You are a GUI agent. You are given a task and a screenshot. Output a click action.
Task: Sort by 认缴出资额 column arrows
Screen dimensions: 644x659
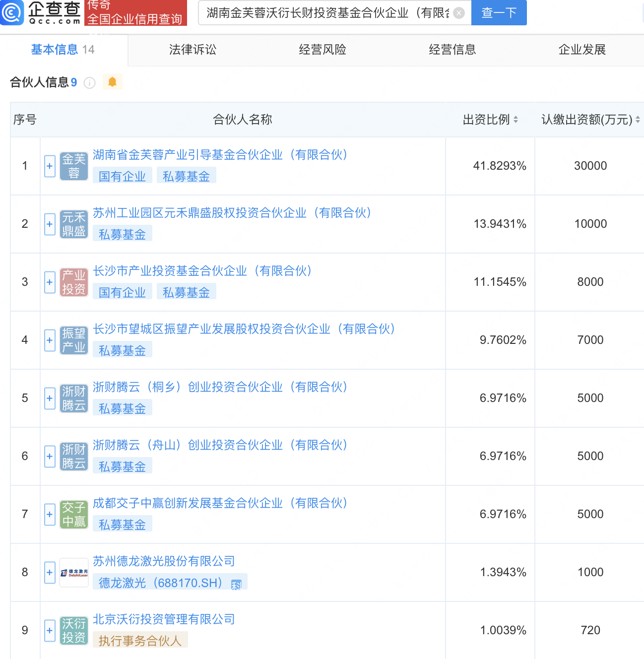tap(638, 120)
